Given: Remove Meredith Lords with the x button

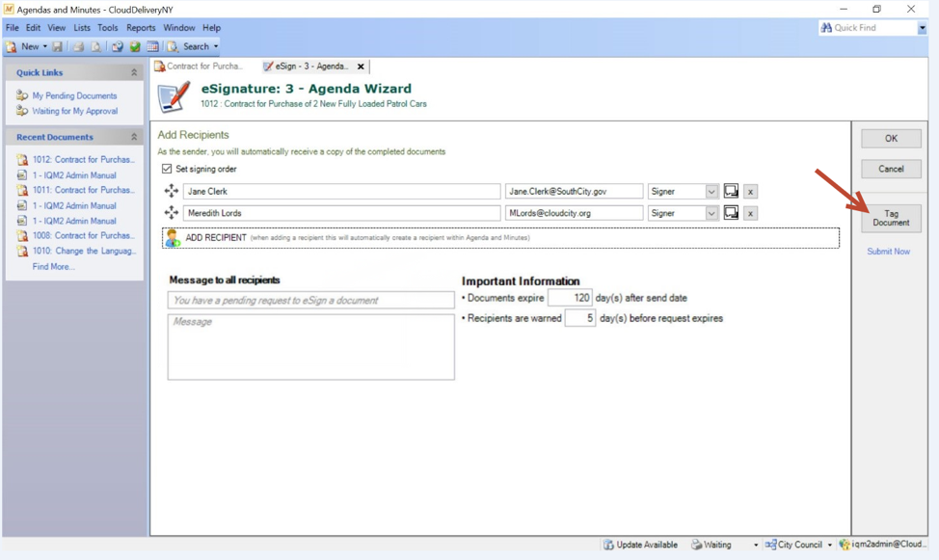Looking at the screenshot, I should click(750, 213).
